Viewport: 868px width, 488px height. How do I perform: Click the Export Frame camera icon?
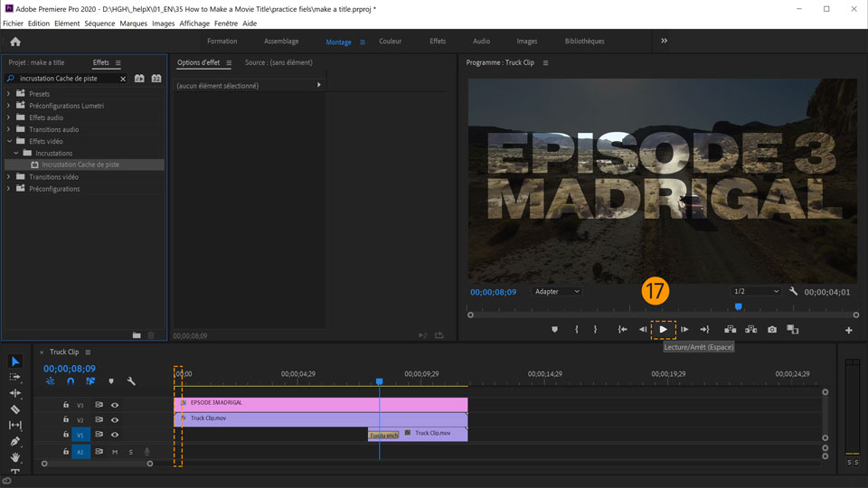point(771,330)
